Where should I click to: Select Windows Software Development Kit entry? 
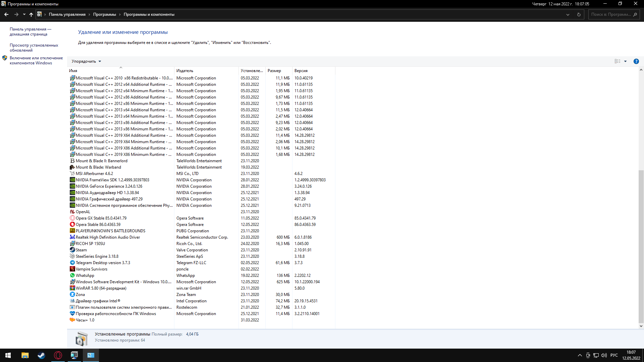pyautogui.click(x=201, y=282)
